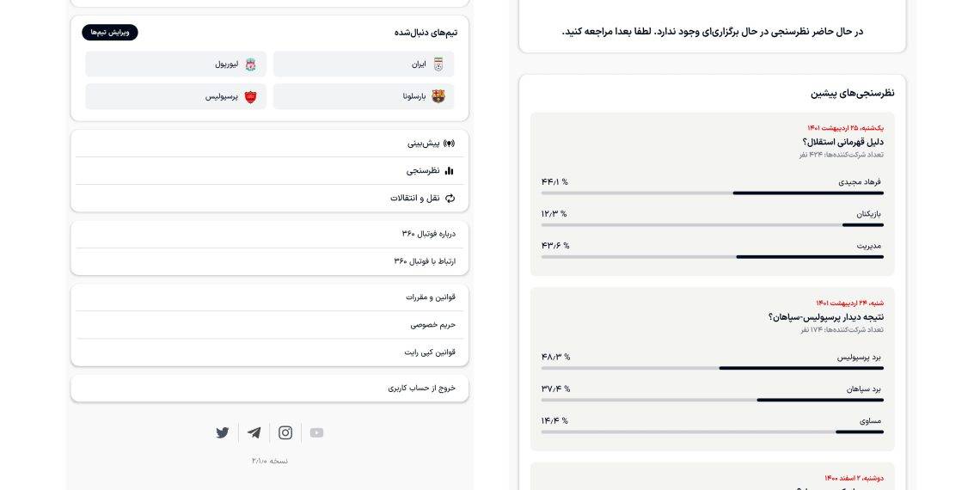
Task: Click the Iran national team crest
Action: tap(438, 64)
